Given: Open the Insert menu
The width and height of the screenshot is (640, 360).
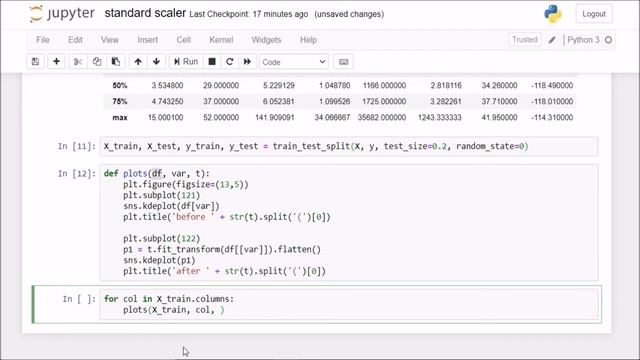Looking at the screenshot, I should (147, 40).
